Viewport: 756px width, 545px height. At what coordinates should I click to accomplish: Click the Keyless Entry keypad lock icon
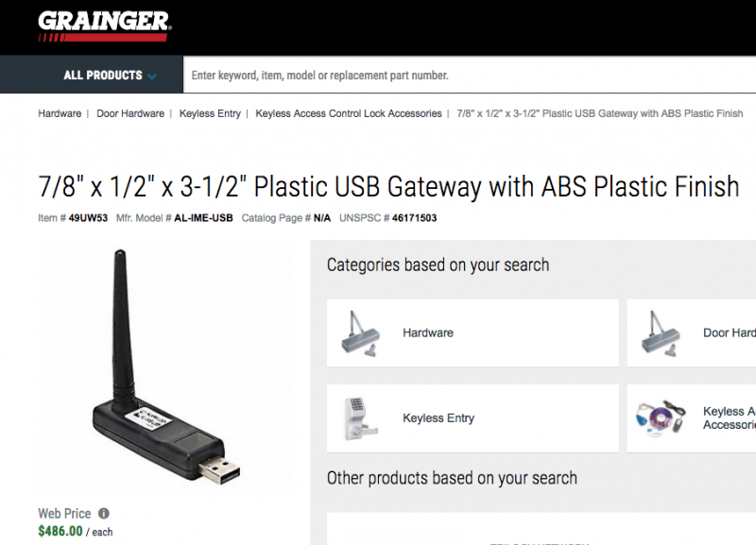361,418
